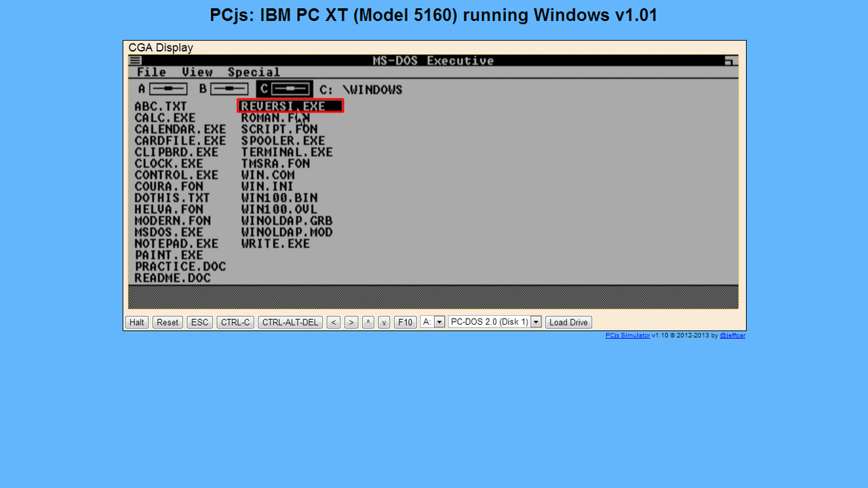
Task: Send ESC key via button
Action: point(200,323)
